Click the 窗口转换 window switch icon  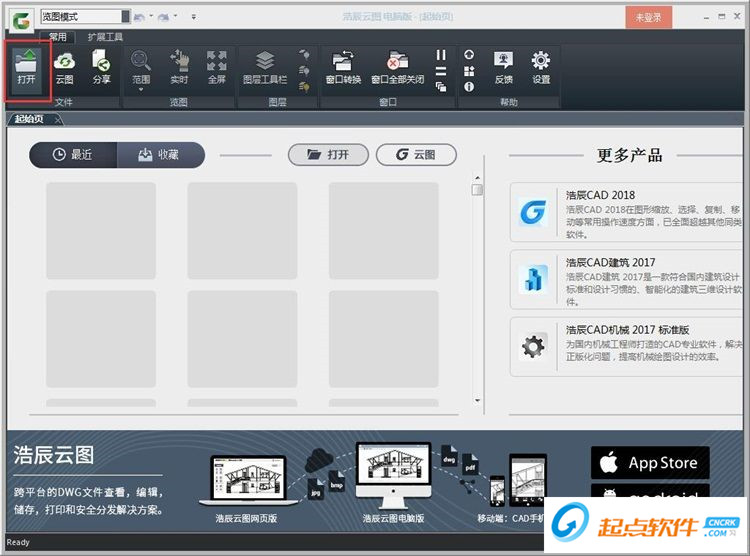pos(343,67)
